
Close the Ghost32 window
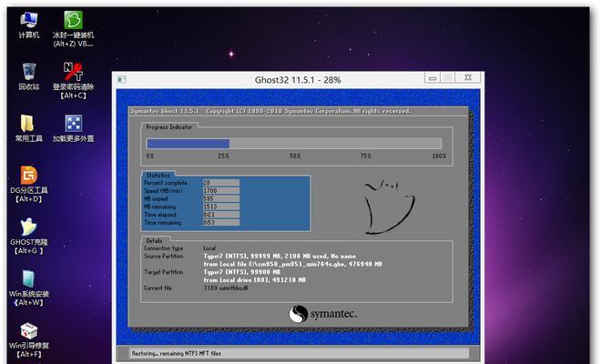click(468, 77)
